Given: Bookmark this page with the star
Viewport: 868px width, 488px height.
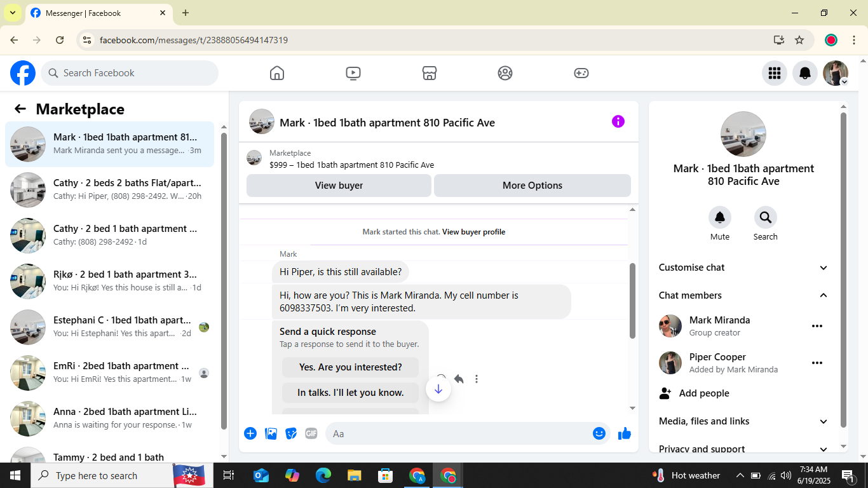Looking at the screenshot, I should coord(799,40).
